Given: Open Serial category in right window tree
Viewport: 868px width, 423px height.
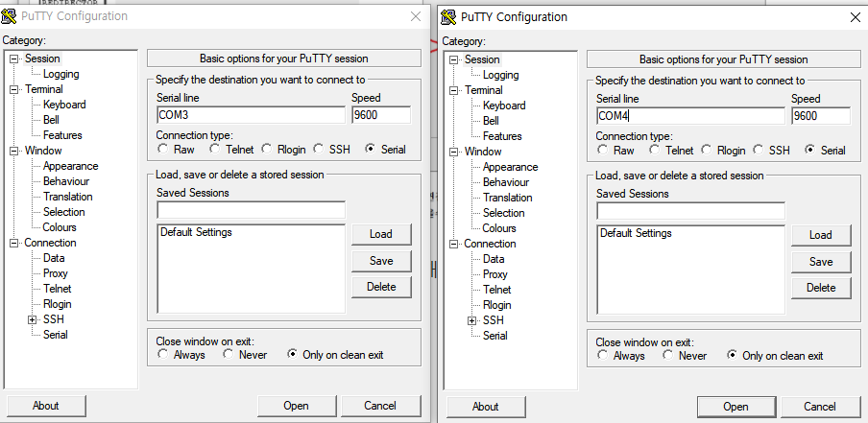Looking at the screenshot, I should pos(494,336).
